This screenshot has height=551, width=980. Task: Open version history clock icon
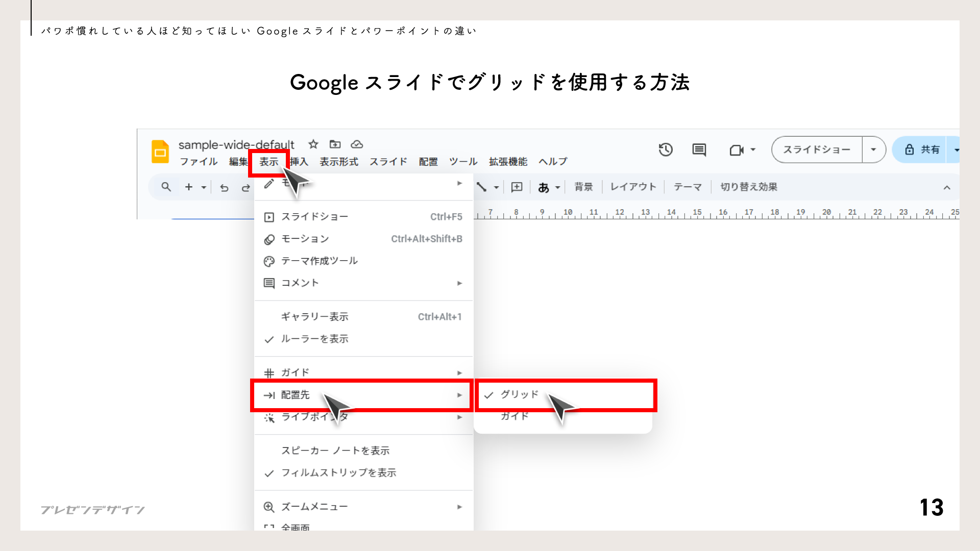[x=666, y=149]
